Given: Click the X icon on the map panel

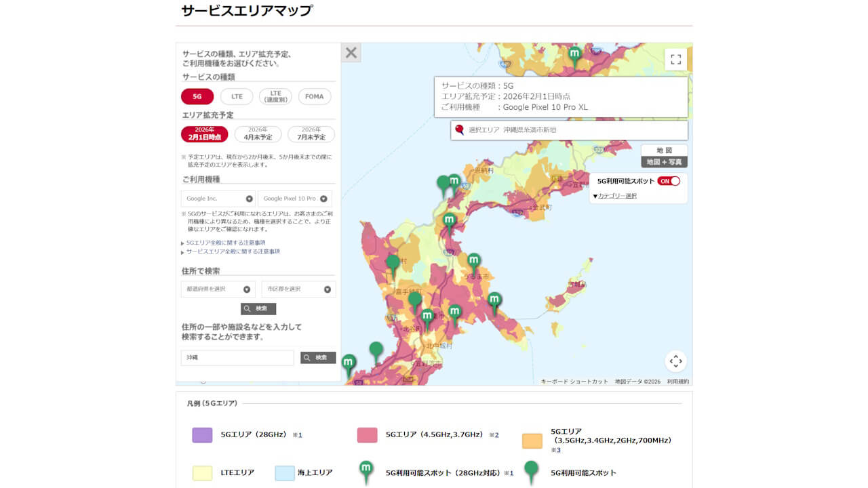Looking at the screenshot, I should (x=351, y=52).
